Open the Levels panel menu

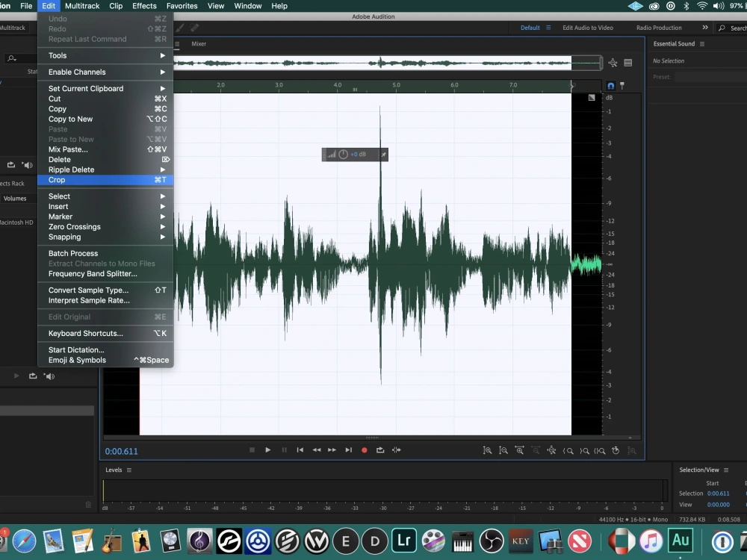129,470
